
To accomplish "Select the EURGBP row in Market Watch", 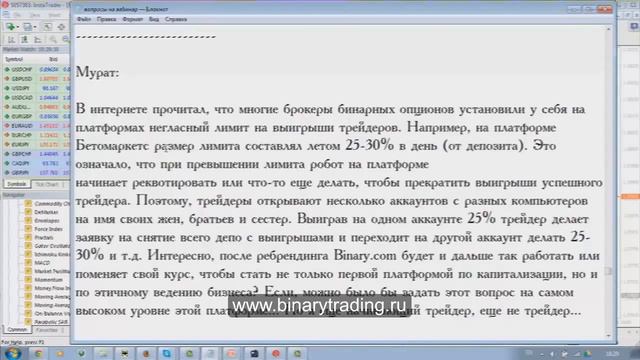I will [x=36, y=116].
